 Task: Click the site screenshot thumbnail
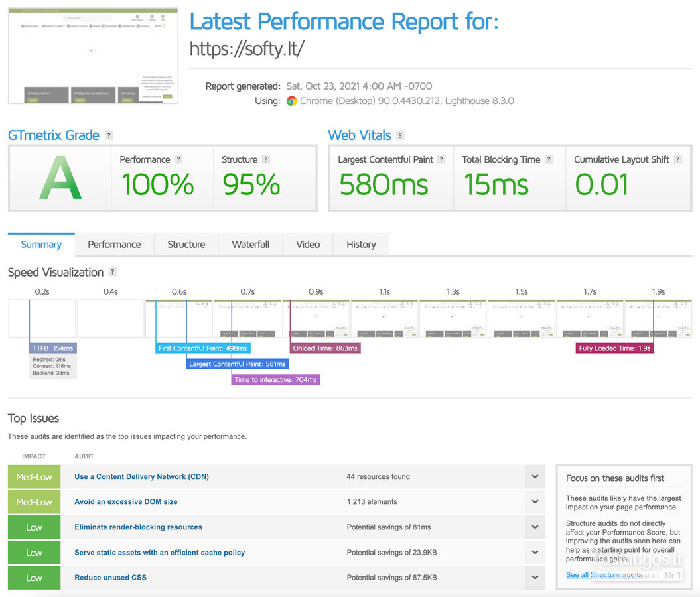tap(94, 56)
